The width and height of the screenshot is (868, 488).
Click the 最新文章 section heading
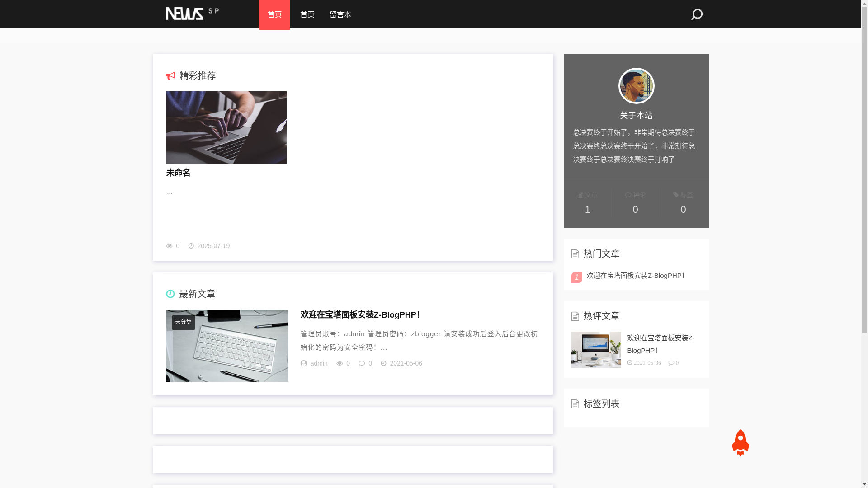pos(197,294)
